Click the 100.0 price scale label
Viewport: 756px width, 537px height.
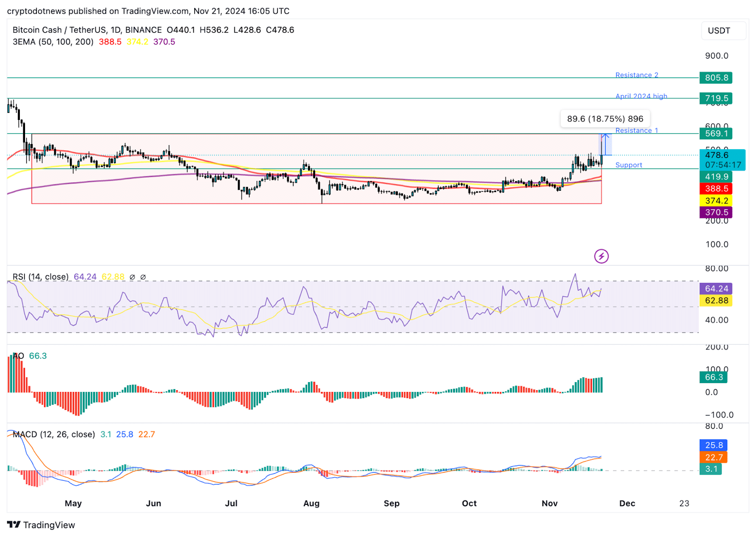pyautogui.click(x=717, y=244)
